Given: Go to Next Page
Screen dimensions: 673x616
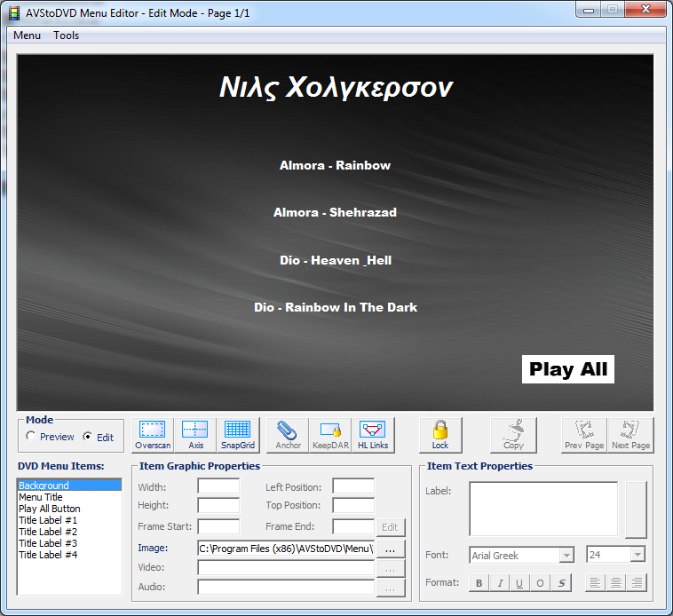Looking at the screenshot, I should [x=630, y=435].
